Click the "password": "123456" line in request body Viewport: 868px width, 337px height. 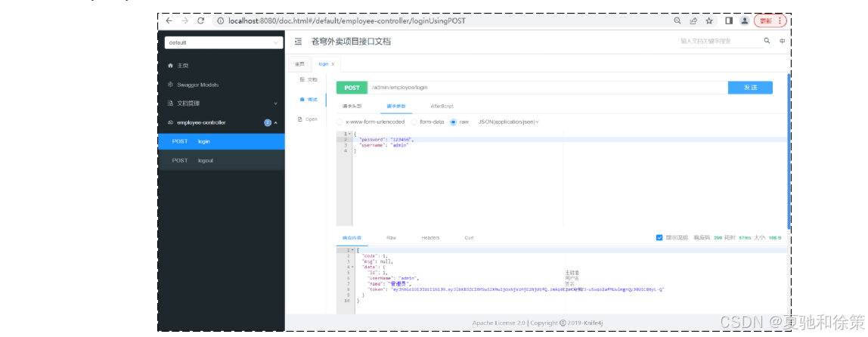[x=386, y=140]
